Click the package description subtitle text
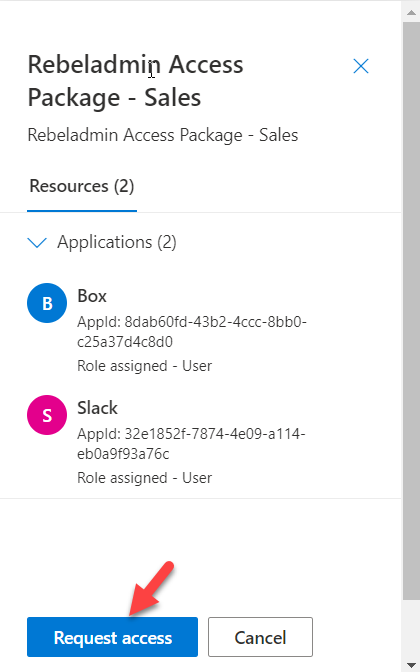Image resolution: width=420 pixels, height=672 pixels. click(163, 135)
